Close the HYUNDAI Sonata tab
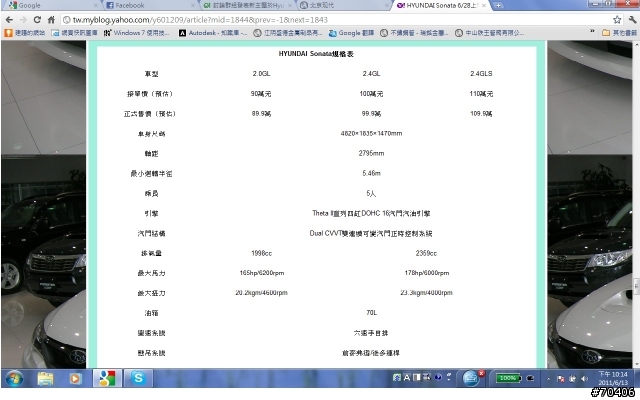The width and height of the screenshot is (640, 400). pos(484,5)
